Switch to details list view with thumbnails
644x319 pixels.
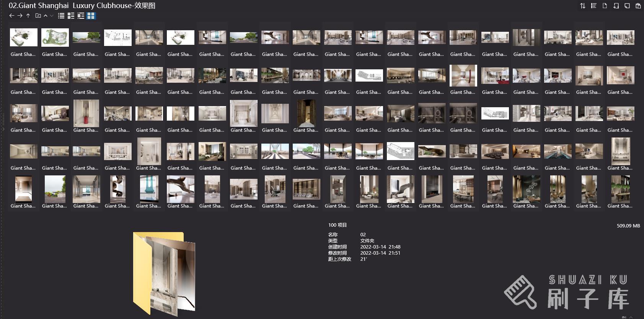(x=71, y=16)
